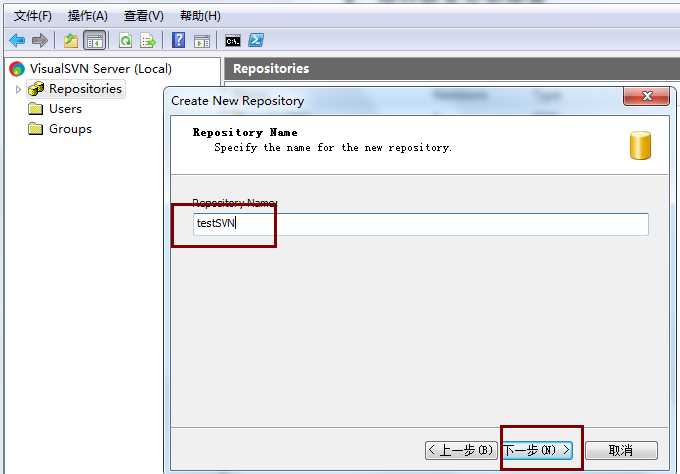Focus the Repository Name input field
Viewport: 680px width, 474px height.
tap(421, 224)
